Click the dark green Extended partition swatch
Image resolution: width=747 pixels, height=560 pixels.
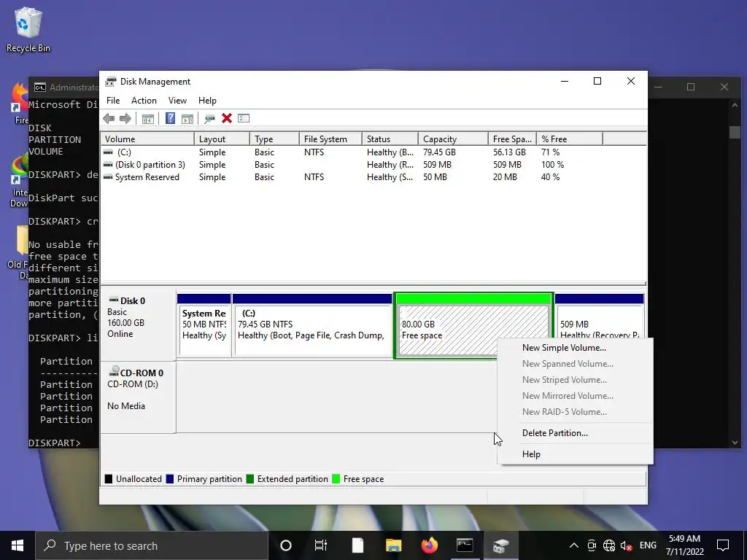250,479
